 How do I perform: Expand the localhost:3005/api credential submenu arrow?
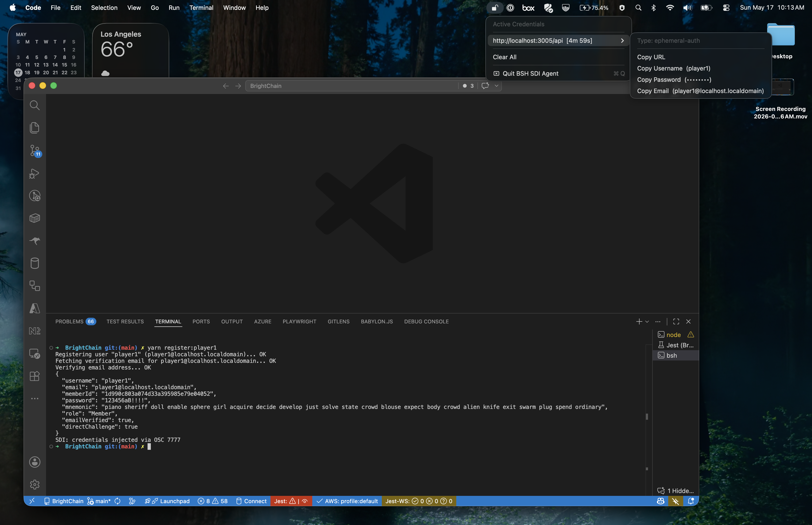pos(622,41)
